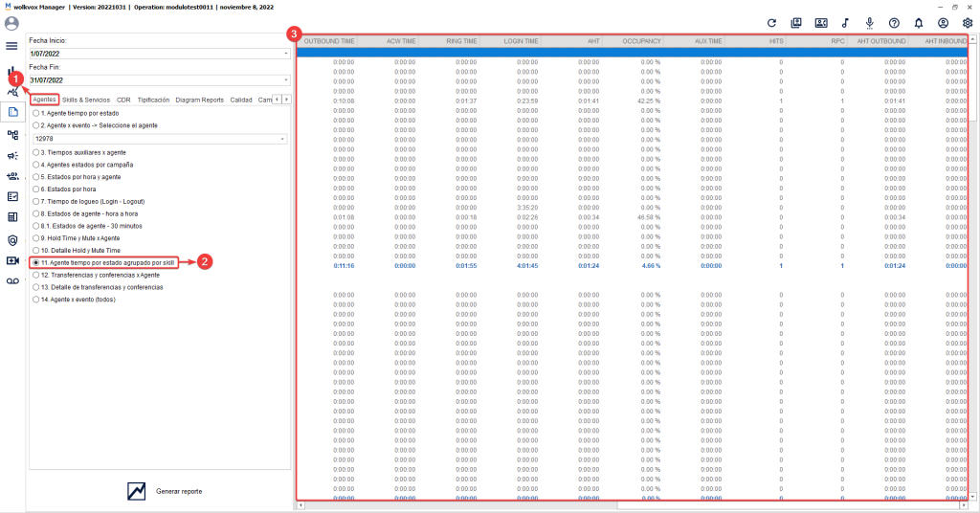Click the LOGIN TIME column header

(x=511, y=41)
